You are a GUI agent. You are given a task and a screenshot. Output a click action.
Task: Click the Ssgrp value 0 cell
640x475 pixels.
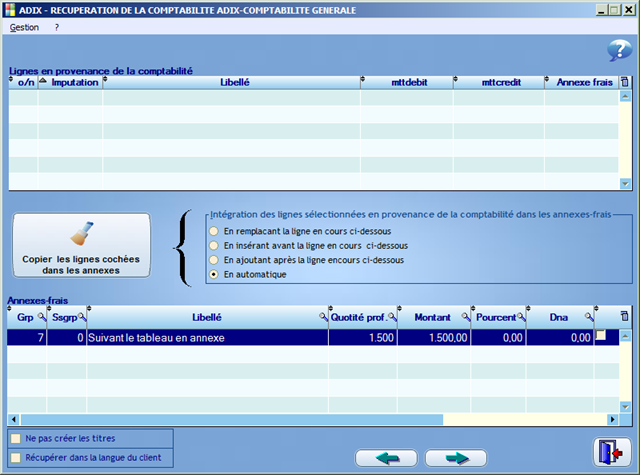tap(67, 337)
